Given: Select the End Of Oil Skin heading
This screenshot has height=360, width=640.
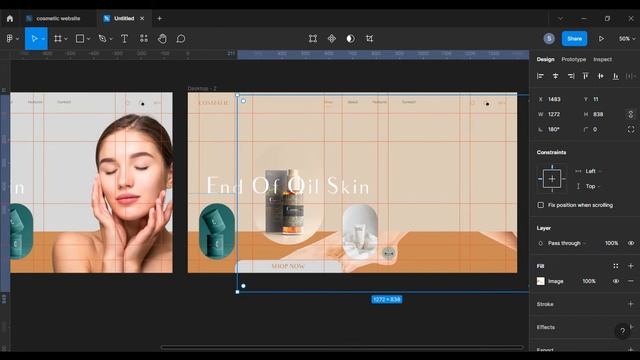Looking at the screenshot, I should click(x=288, y=185).
